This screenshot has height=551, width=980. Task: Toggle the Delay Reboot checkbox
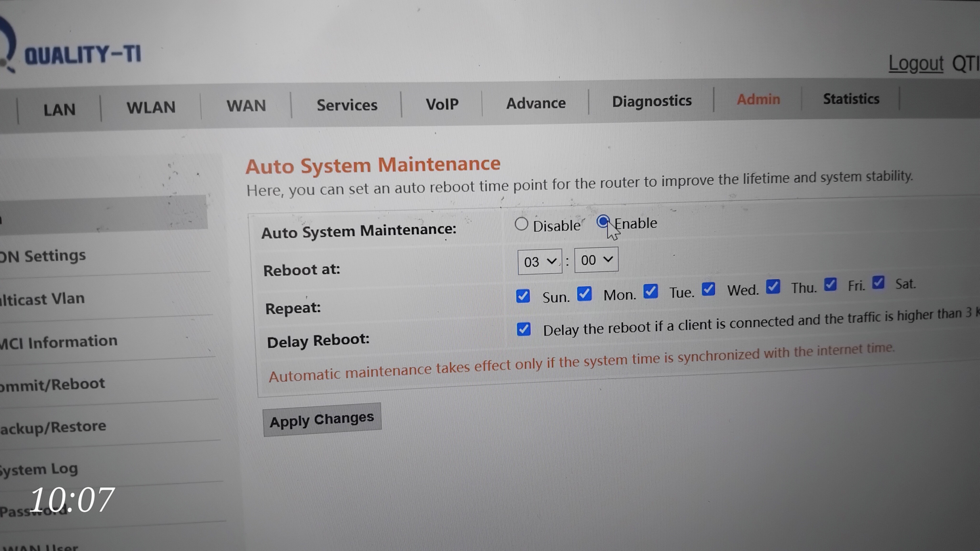(523, 329)
